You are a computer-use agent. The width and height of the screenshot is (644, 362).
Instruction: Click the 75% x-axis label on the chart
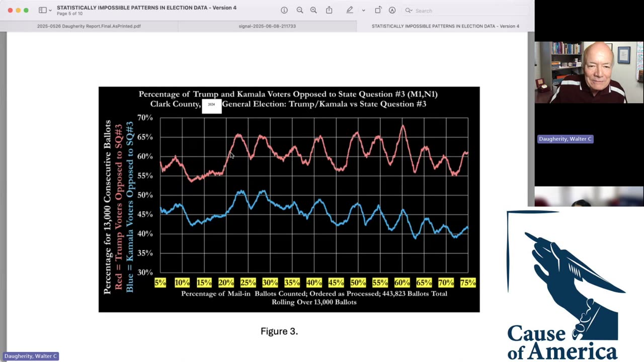[468, 283]
